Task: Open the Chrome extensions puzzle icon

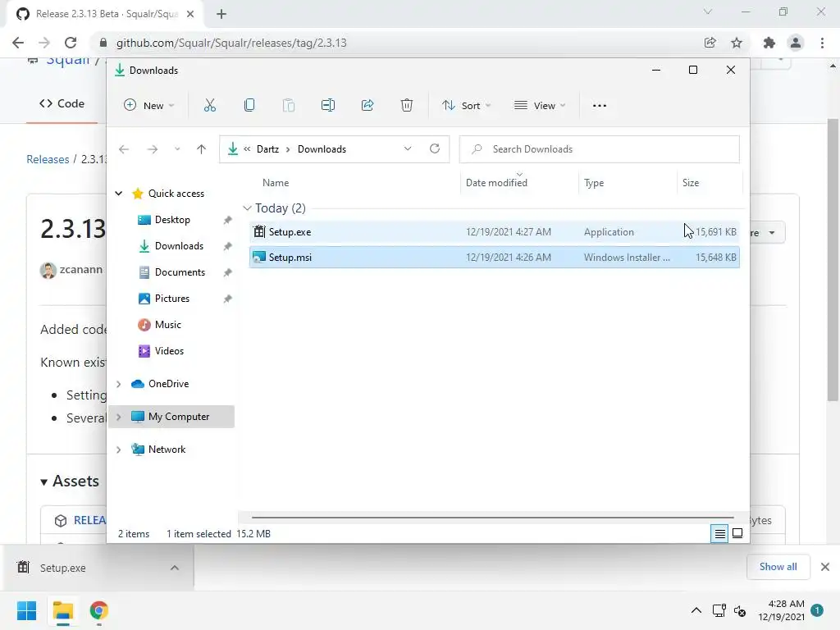Action: 769,43
